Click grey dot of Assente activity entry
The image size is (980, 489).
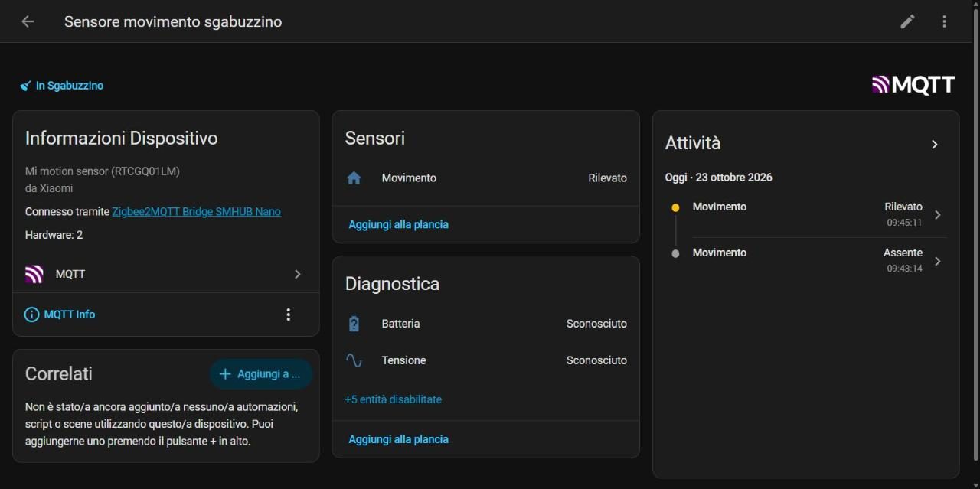point(675,253)
